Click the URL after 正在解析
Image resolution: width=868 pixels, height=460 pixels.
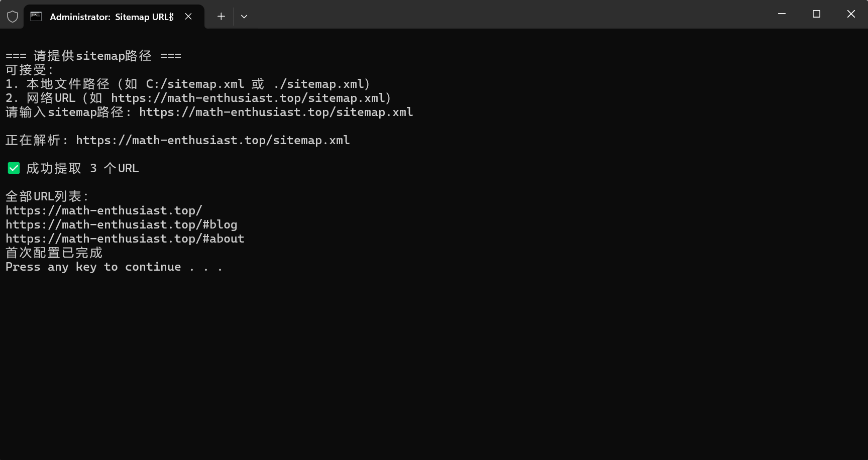coord(213,140)
